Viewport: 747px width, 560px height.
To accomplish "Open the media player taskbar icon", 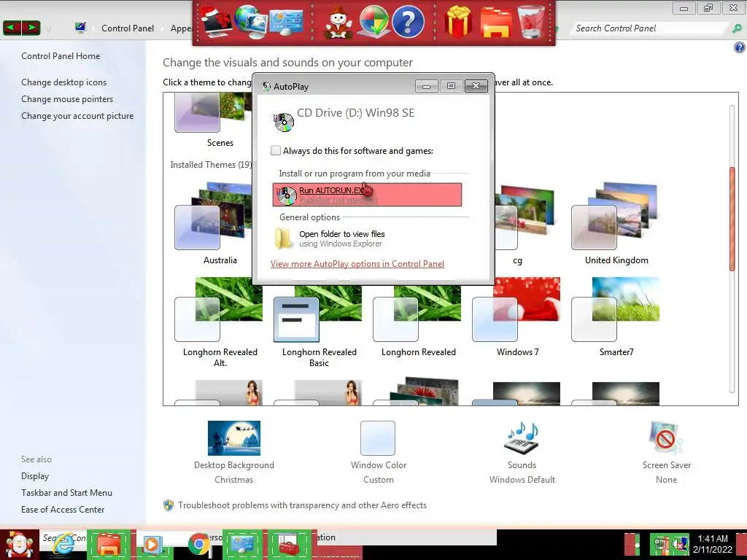I will (152, 545).
